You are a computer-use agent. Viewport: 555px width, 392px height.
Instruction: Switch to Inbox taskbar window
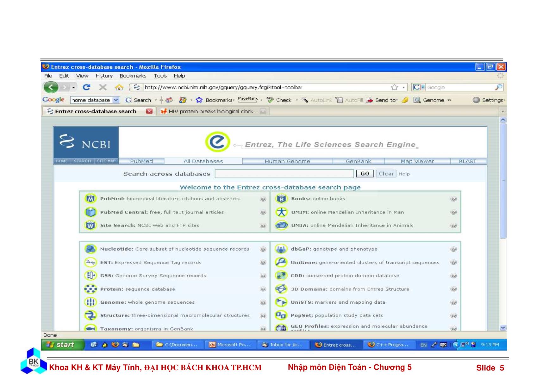point(283,345)
